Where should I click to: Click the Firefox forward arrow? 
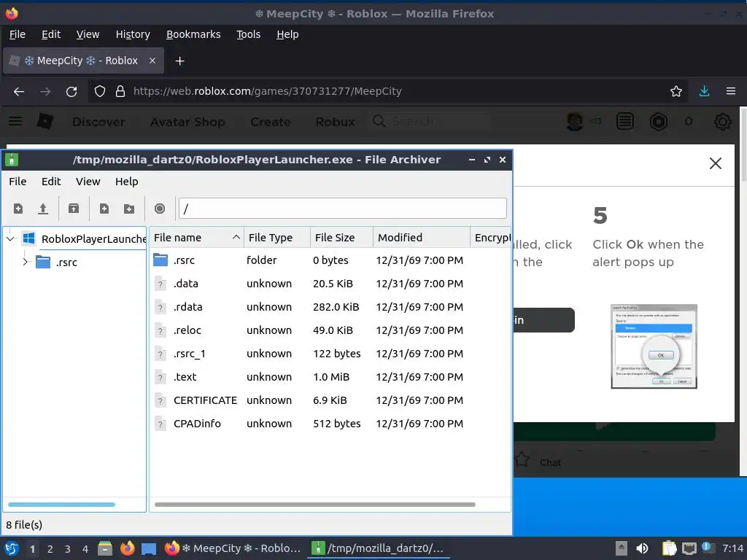[45, 91]
